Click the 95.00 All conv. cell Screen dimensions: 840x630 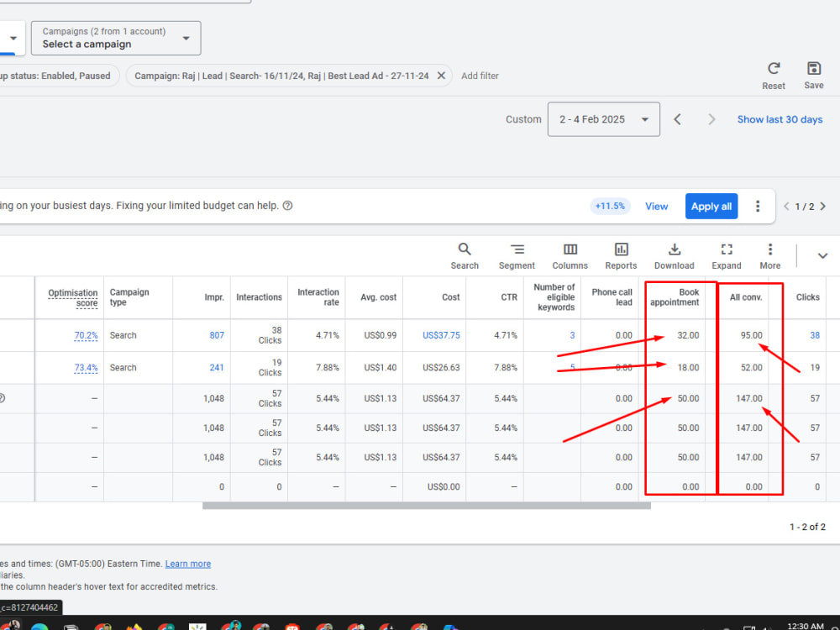click(x=751, y=335)
